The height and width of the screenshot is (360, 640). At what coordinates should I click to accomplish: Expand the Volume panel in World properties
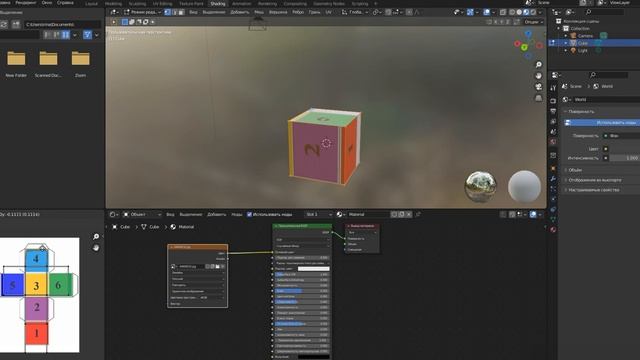pyautogui.click(x=576, y=170)
